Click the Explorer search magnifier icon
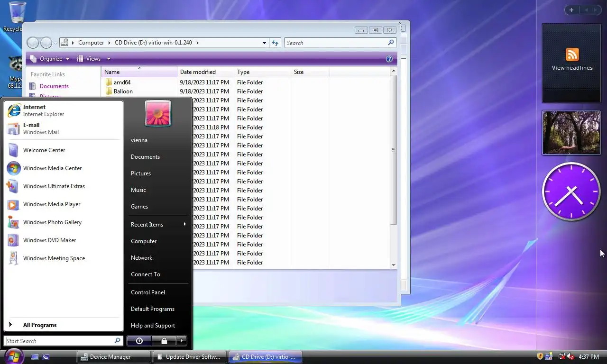607x364 pixels. click(391, 43)
